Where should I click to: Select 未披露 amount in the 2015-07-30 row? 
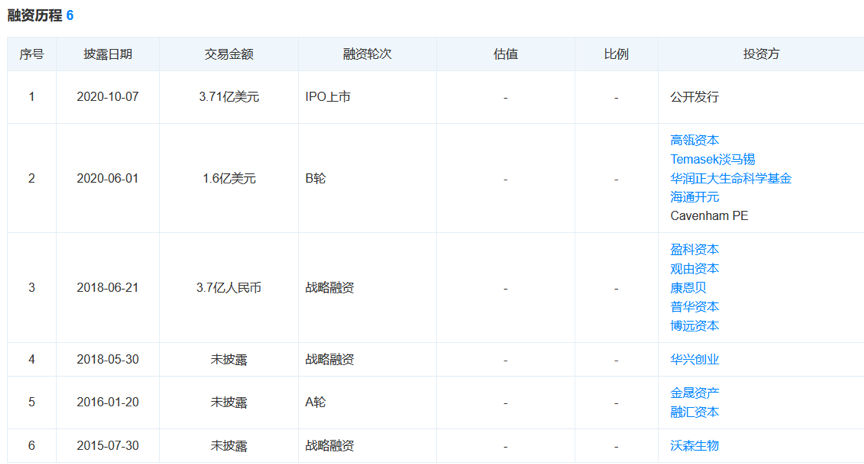click(x=229, y=445)
